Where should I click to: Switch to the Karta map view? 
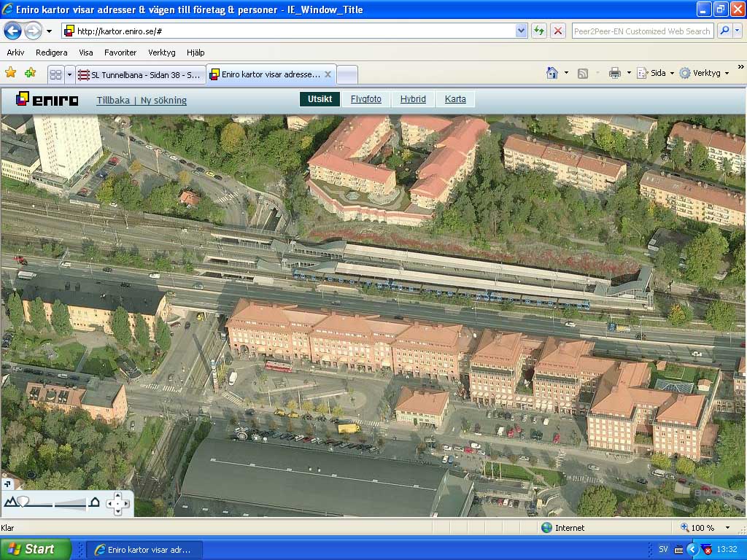455,99
